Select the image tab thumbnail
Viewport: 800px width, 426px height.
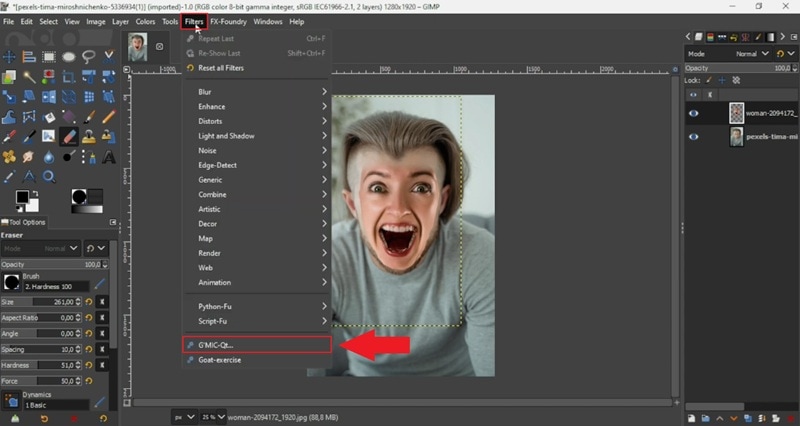point(137,47)
